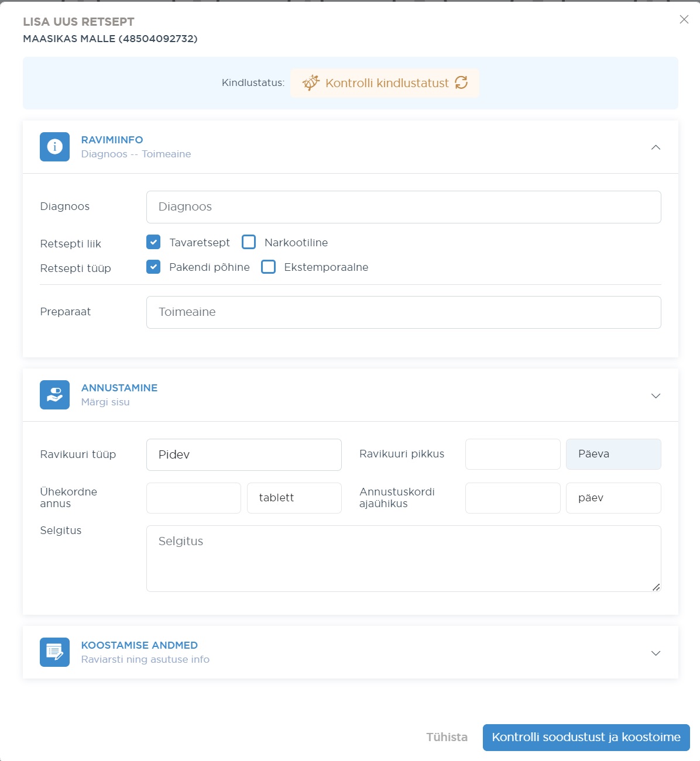Close the new prescription dialog
700x761 pixels.
684,20
